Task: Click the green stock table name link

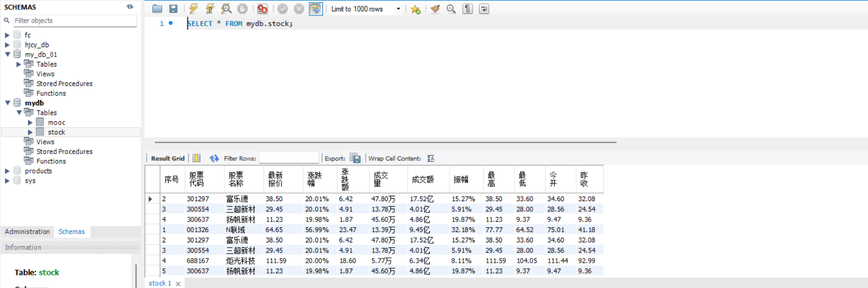Action: pos(49,272)
